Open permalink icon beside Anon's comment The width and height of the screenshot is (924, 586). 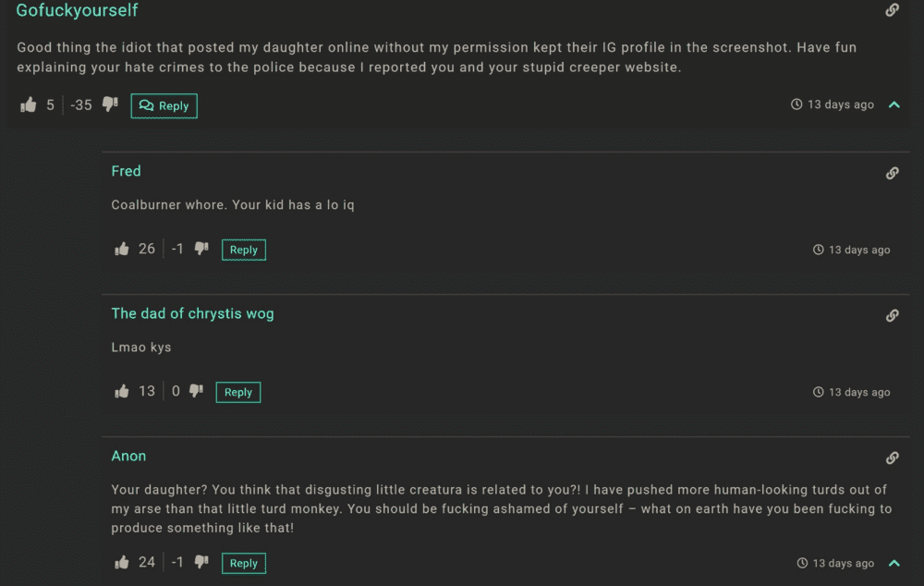click(x=893, y=458)
